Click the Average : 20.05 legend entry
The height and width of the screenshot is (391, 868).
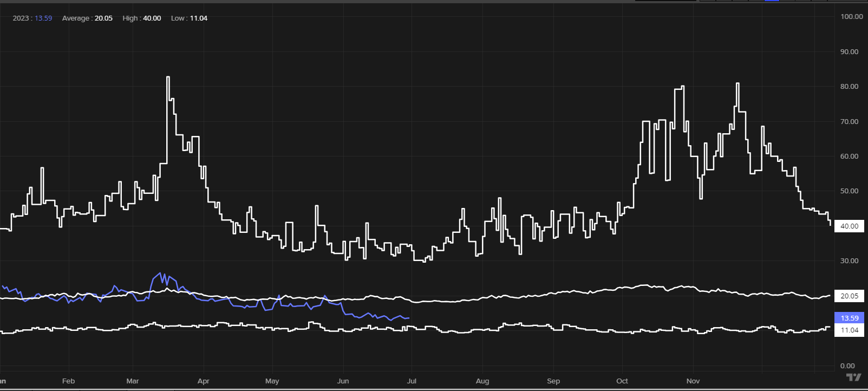[x=87, y=18]
